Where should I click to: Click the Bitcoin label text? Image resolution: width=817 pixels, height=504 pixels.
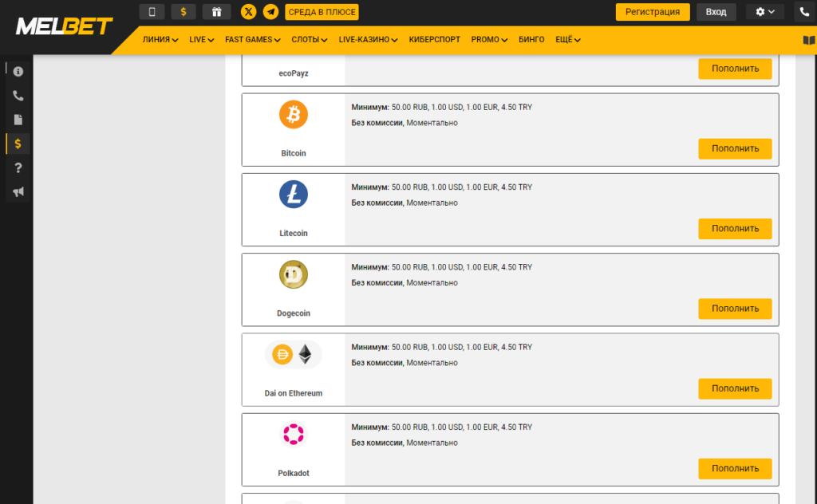click(x=294, y=154)
